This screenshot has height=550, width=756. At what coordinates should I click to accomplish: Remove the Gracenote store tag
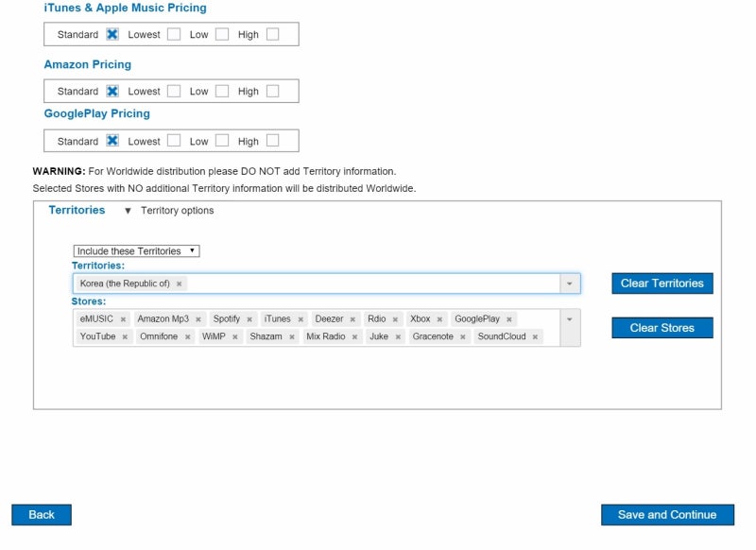pyautogui.click(x=462, y=337)
